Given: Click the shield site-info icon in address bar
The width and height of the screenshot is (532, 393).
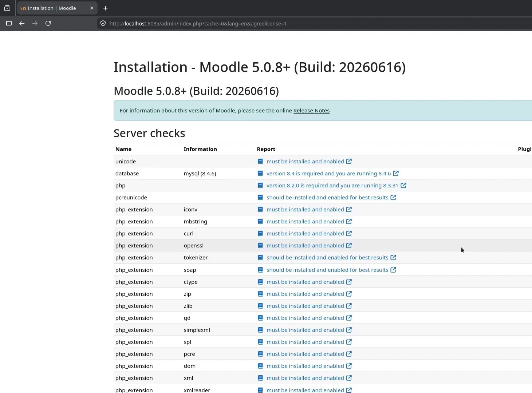Looking at the screenshot, I should click(103, 23).
